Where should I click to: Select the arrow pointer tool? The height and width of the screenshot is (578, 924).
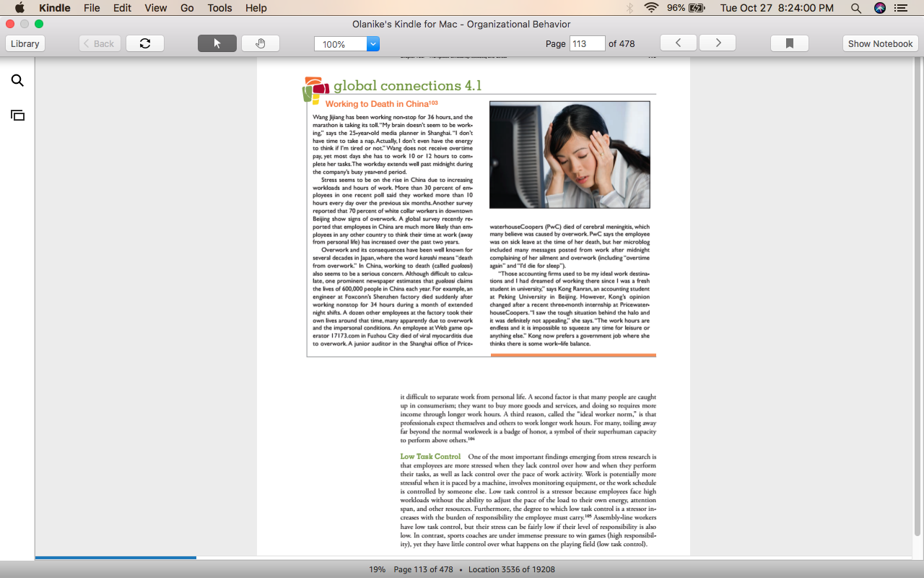tap(217, 43)
